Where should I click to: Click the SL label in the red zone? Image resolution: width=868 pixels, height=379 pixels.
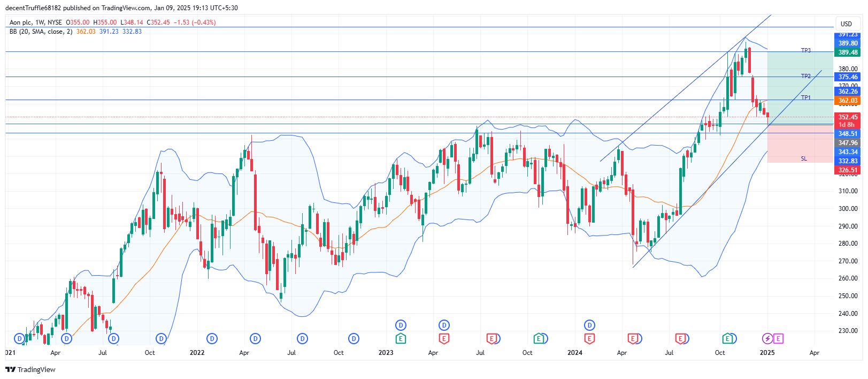pyautogui.click(x=804, y=158)
